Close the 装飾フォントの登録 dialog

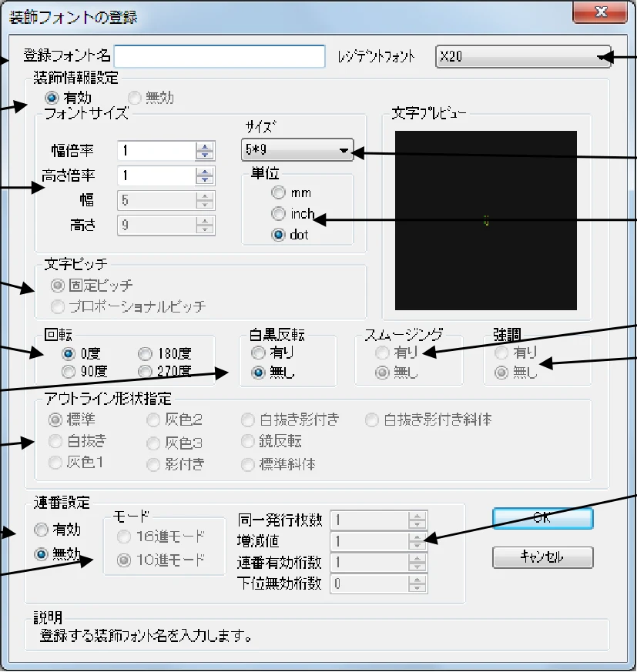601,12
